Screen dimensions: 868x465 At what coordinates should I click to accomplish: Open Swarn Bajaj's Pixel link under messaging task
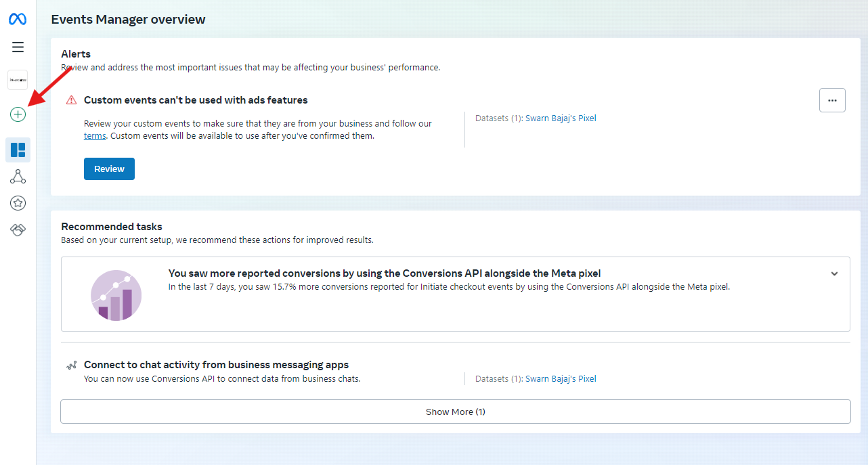tap(561, 378)
